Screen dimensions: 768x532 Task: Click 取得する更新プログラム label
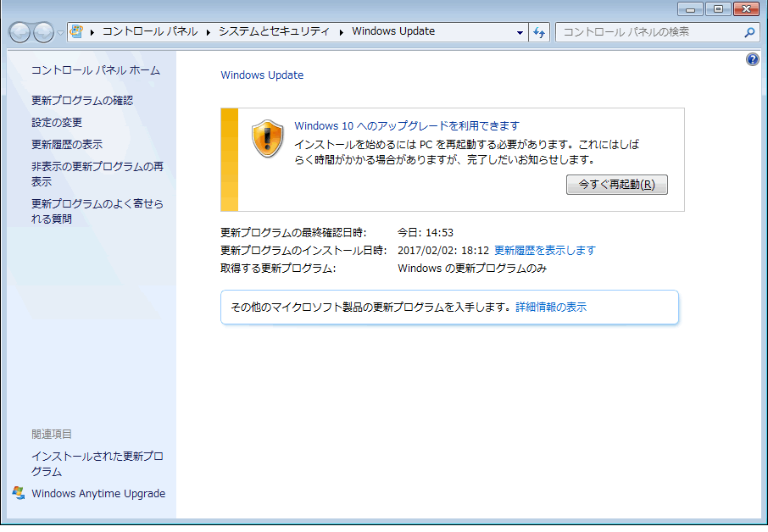pyautogui.click(x=278, y=269)
